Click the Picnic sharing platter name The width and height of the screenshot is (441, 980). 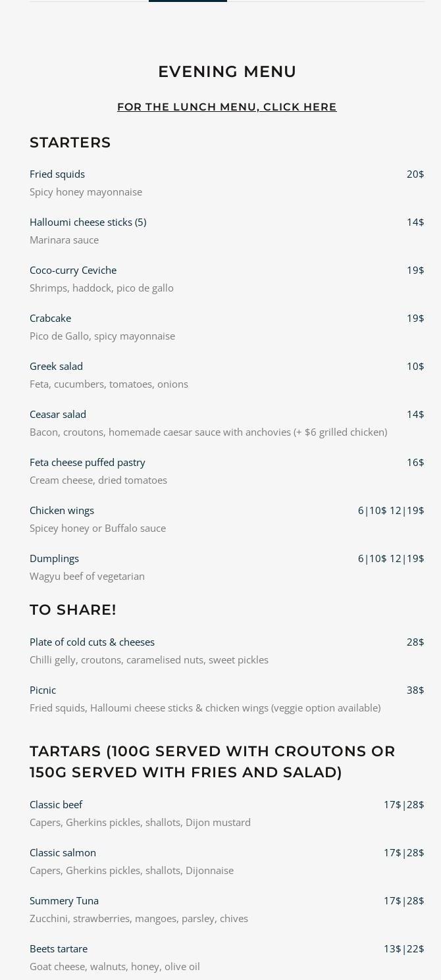tap(43, 690)
